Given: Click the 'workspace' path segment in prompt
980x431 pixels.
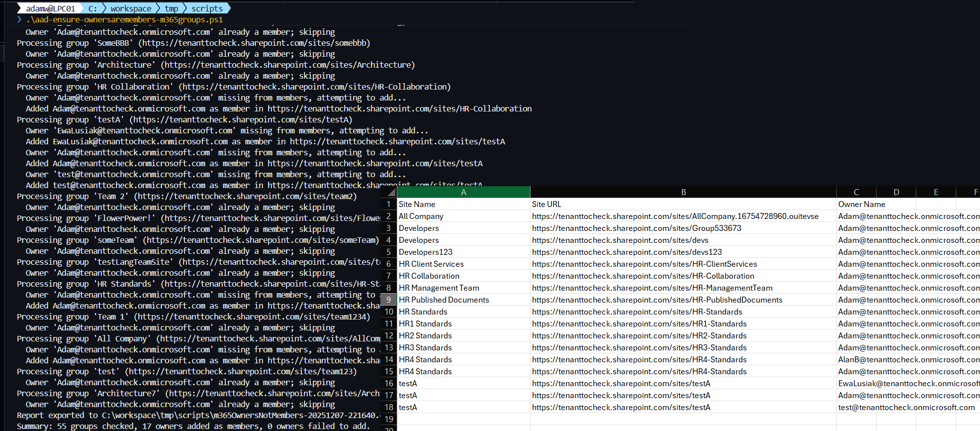Looking at the screenshot, I should [x=131, y=8].
